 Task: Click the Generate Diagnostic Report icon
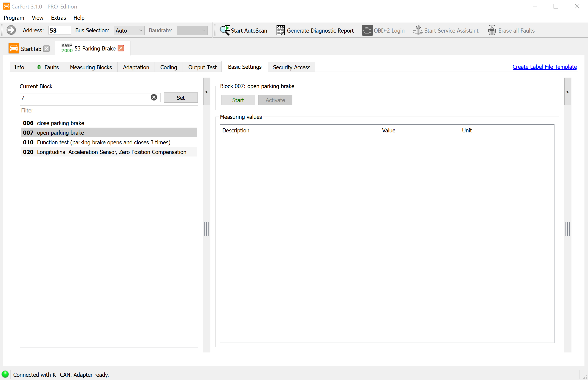coord(280,30)
